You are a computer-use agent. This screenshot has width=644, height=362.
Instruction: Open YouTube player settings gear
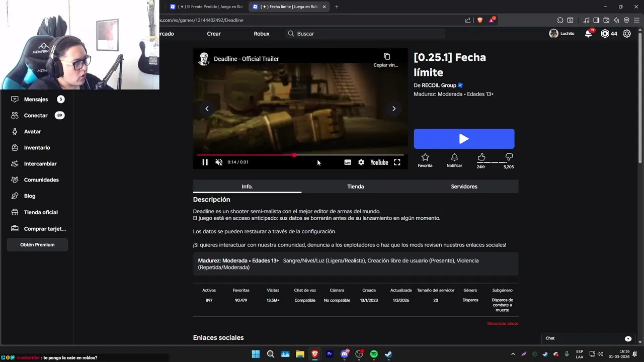361,162
